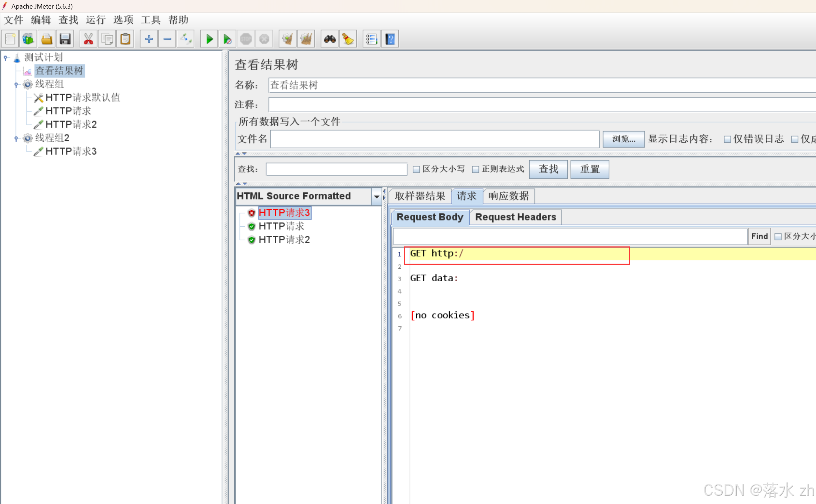Image resolution: width=816 pixels, height=504 pixels.
Task: Select HTTP请求 sample in results list
Action: [x=281, y=226]
